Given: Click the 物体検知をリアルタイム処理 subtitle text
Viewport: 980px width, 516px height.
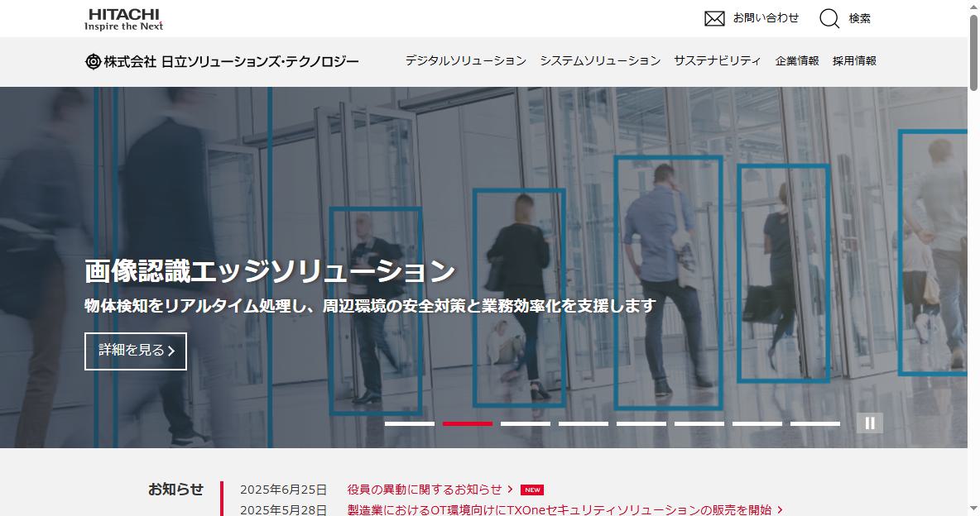Looking at the screenshot, I should (x=370, y=305).
